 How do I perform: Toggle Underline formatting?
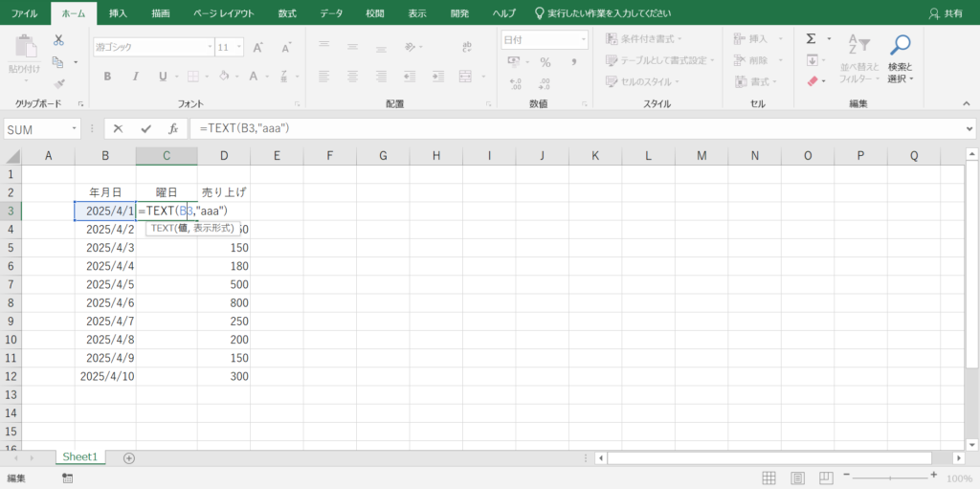pos(163,77)
